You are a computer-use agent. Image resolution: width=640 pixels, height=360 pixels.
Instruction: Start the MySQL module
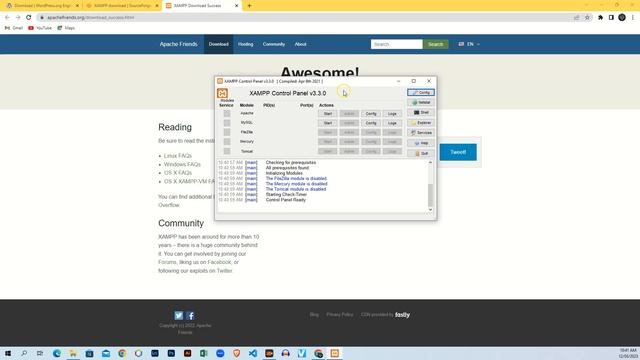tap(328, 123)
